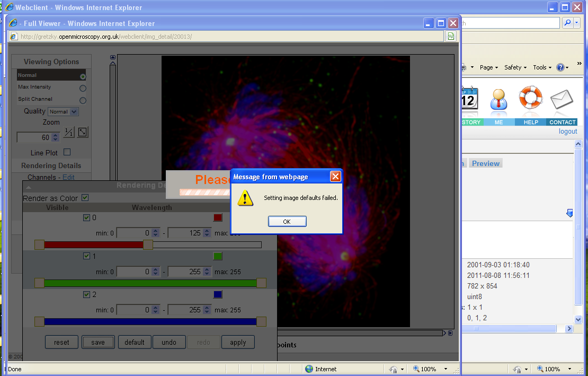Click the compatibility view icon in address bar
Screen dimensions: 588x376
(x=451, y=37)
